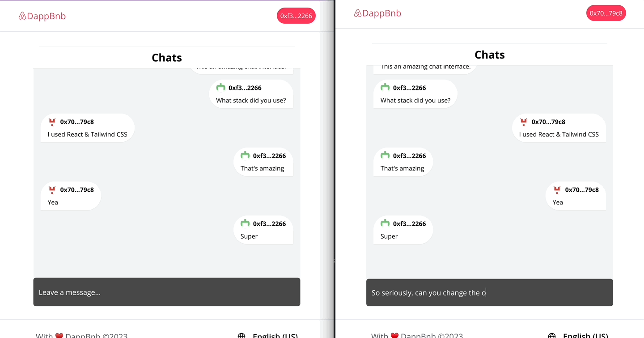Select 'What stack did you use?' bubble in right pane
The height and width of the screenshot is (338, 644).
coord(415,94)
